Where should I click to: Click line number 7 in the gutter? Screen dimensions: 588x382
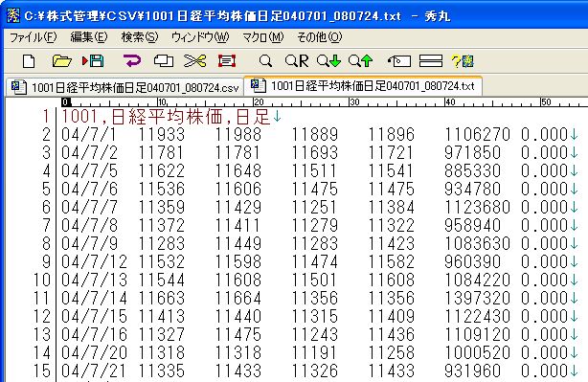pos(46,226)
